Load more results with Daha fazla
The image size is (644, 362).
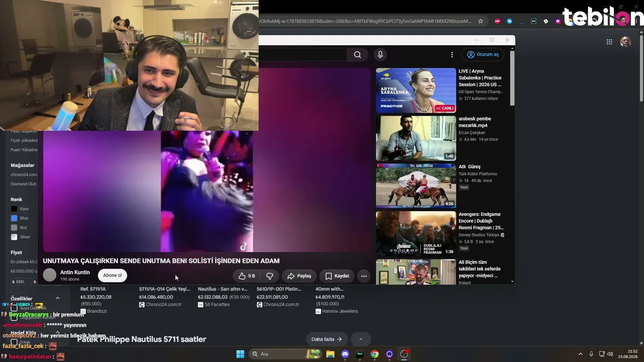click(x=327, y=339)
